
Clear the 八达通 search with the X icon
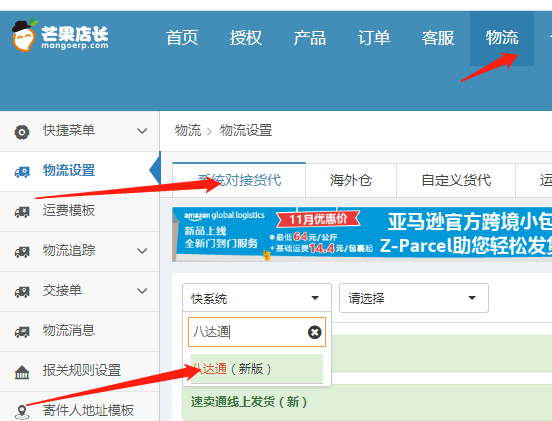pyautogui.click(x=314, y=332)
